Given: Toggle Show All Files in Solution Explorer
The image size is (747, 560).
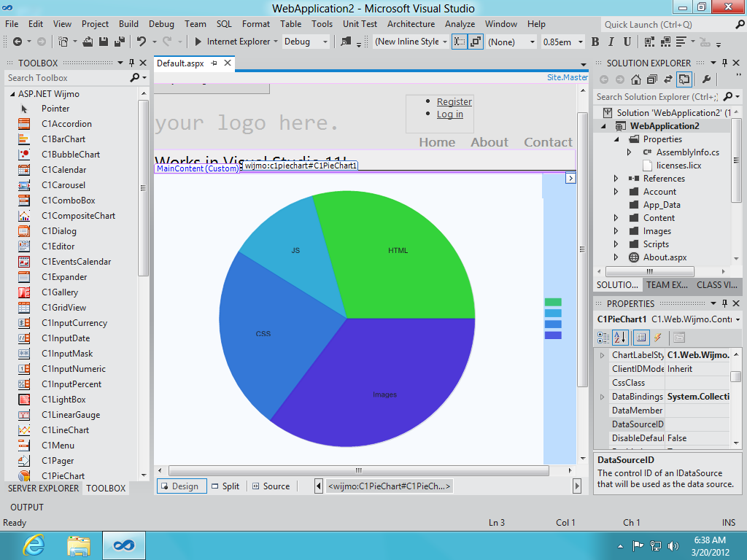Looking at the screenshot, I should click(684, 79).
